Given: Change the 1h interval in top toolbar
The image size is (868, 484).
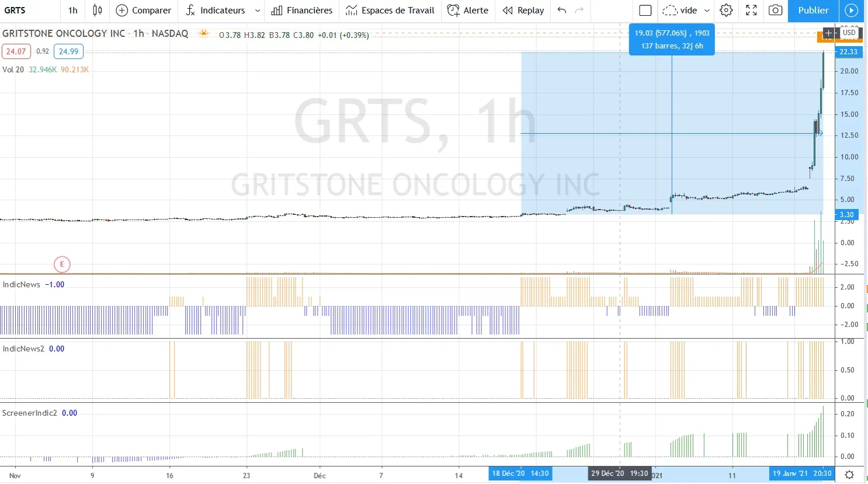Looking at the screenshot, I should click(72, 11).
